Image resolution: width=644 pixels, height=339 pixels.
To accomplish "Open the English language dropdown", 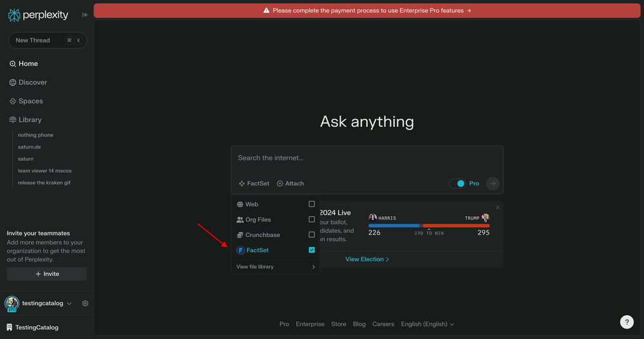I will click(428, 324).
